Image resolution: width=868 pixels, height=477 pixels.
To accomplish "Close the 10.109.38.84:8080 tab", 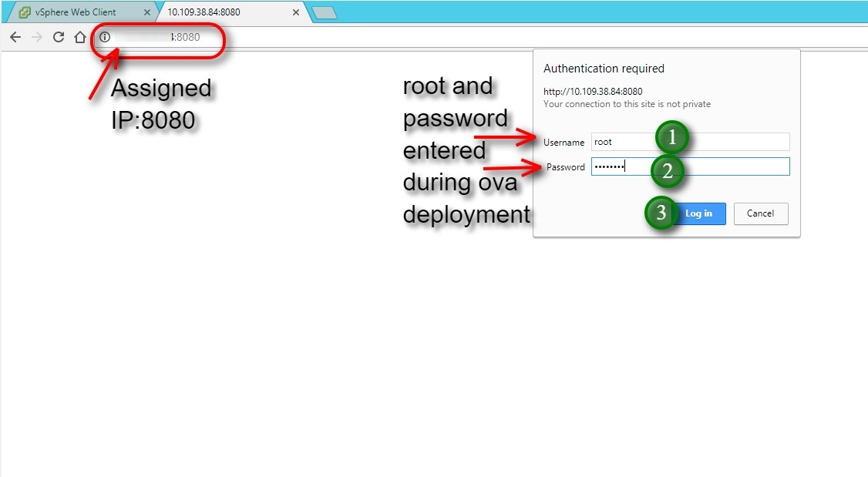I will click(296, 12).
